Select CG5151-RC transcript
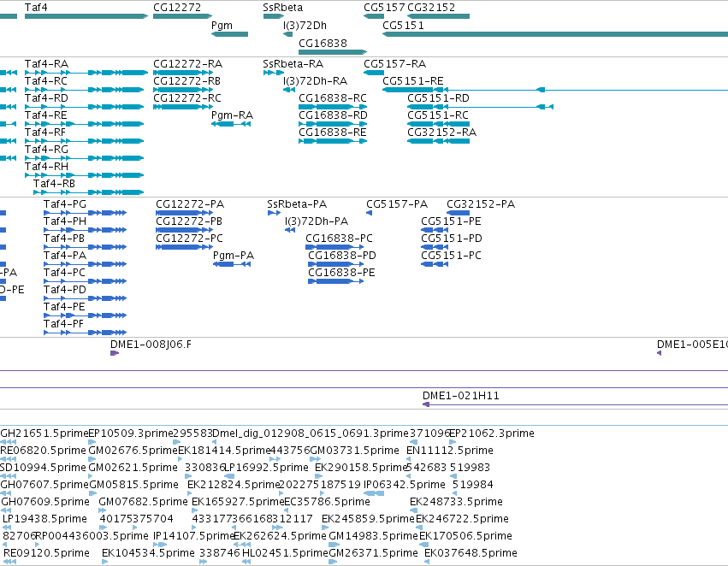 (x=438, y=124)
